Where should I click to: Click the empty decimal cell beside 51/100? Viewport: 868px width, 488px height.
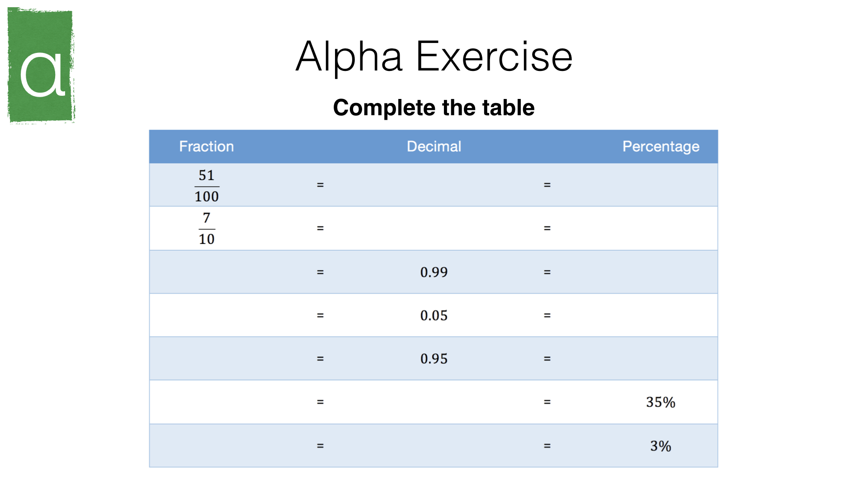[x=434, y=185]
